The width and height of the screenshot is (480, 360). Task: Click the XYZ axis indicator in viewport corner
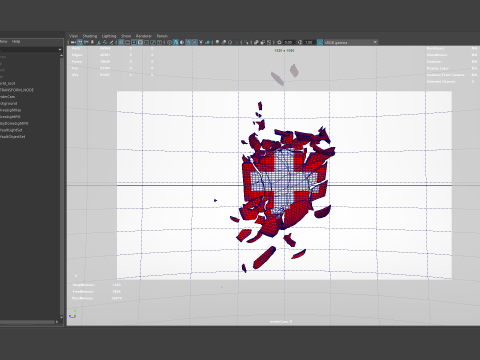click(72, 314)
